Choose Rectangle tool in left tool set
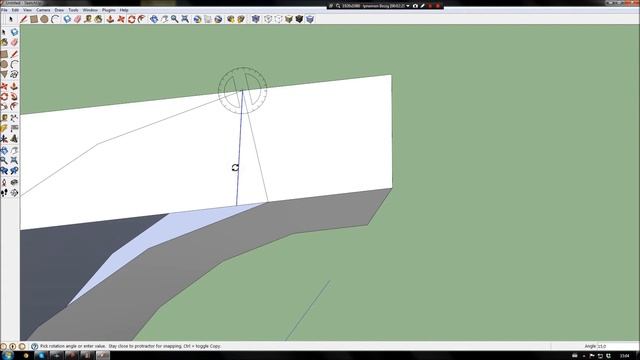The height and width of the screenshot is (360, 640). [4, 54]
